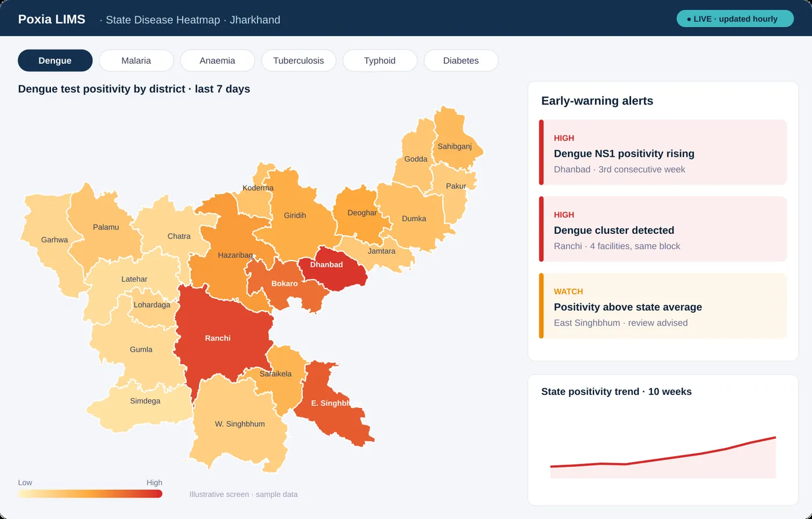Screen dimensions: 812x519
Task: Click the 'Early-warning alerts' heading
Action: [597, 101]
